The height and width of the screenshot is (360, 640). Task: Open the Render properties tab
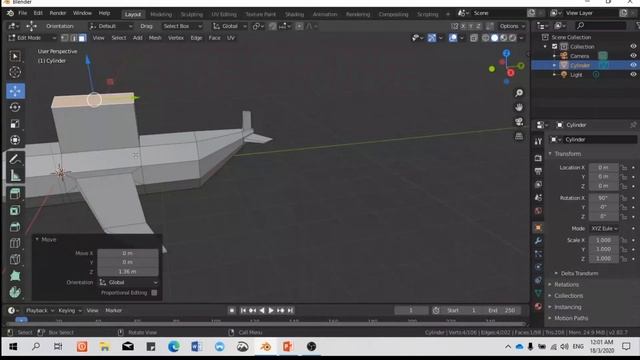[538, 158]
